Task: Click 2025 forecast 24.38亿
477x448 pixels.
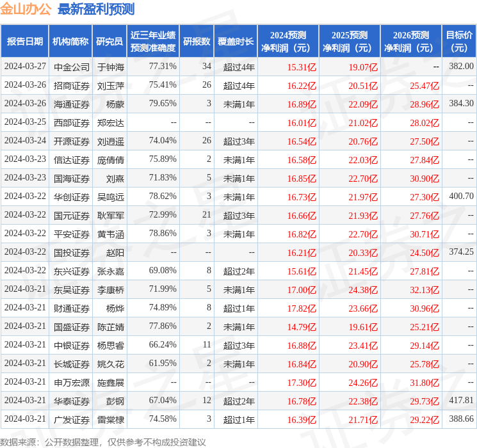Action: (363, 290)
